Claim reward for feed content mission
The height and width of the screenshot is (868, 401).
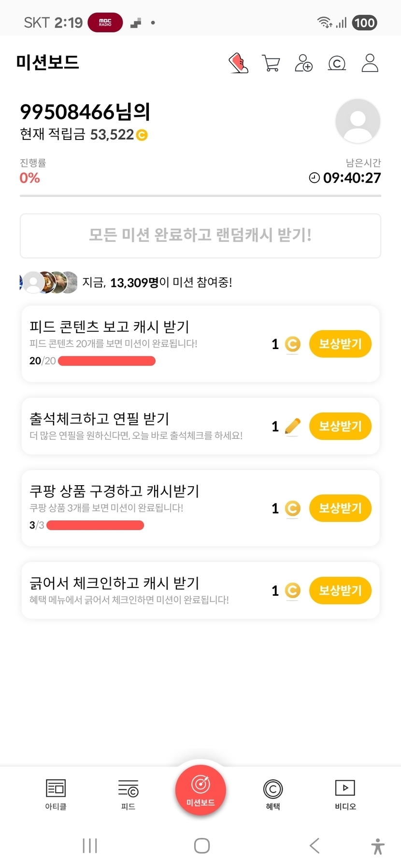pos(340,344)
